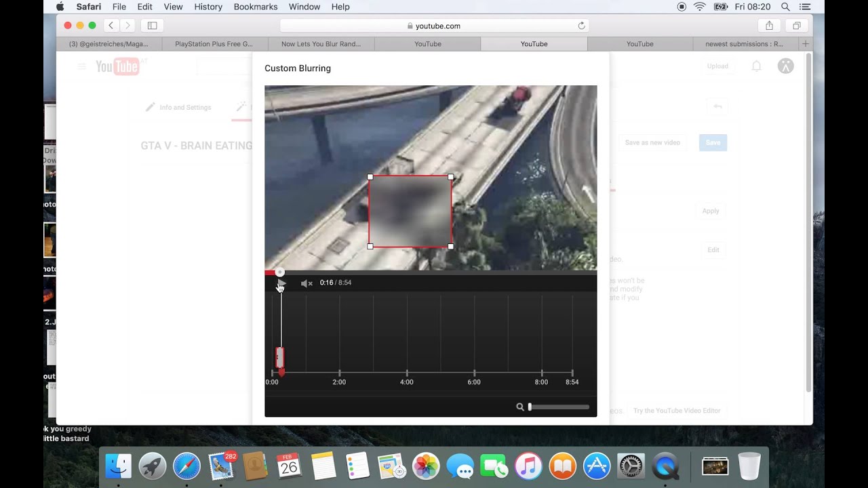Open a new Safari tab with plus

click(806, 44)
